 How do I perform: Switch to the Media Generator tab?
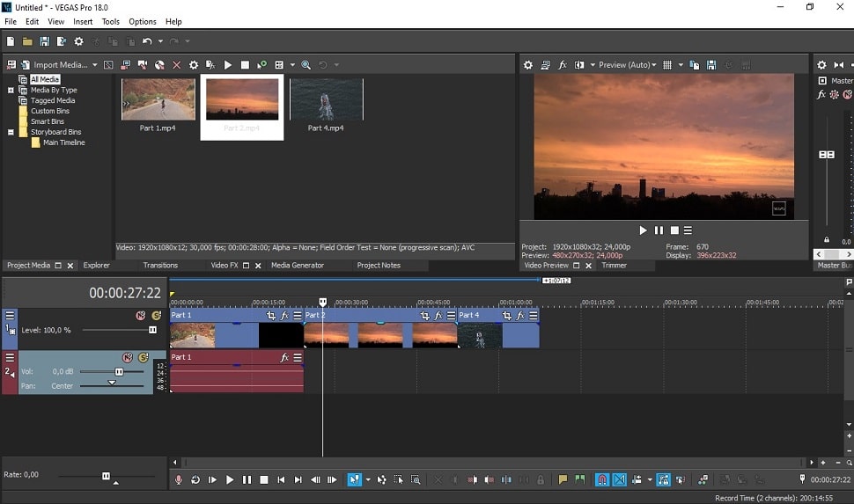click(x=298, y=265)
